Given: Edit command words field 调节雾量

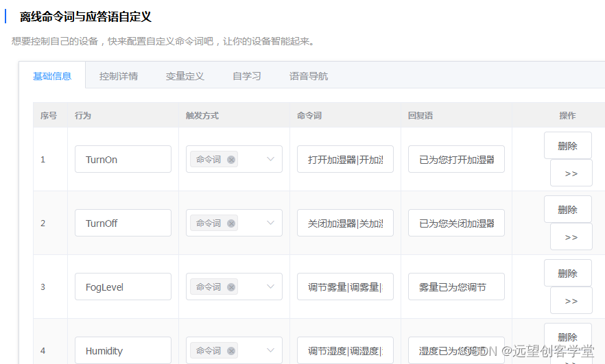Looking at the screenshot, I should (345, 287).
